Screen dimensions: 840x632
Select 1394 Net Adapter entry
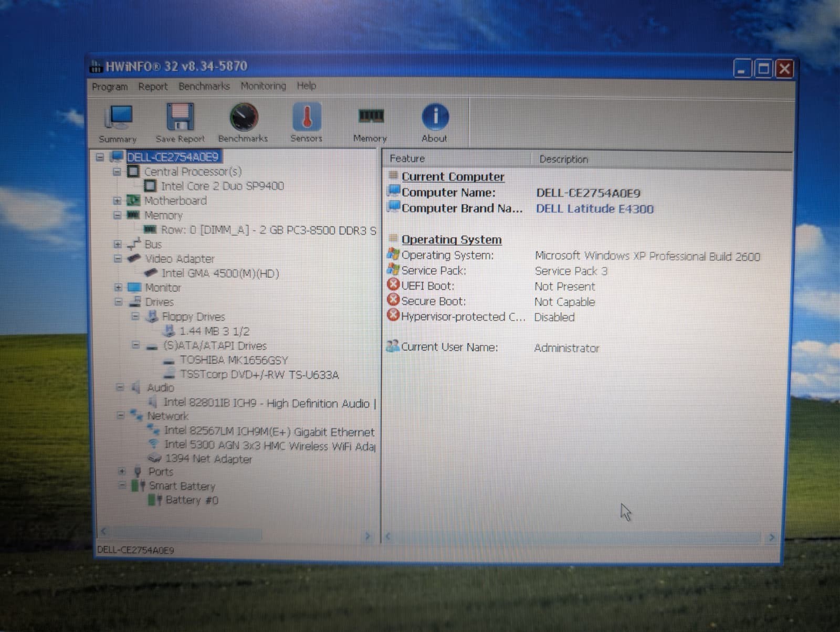209,459
